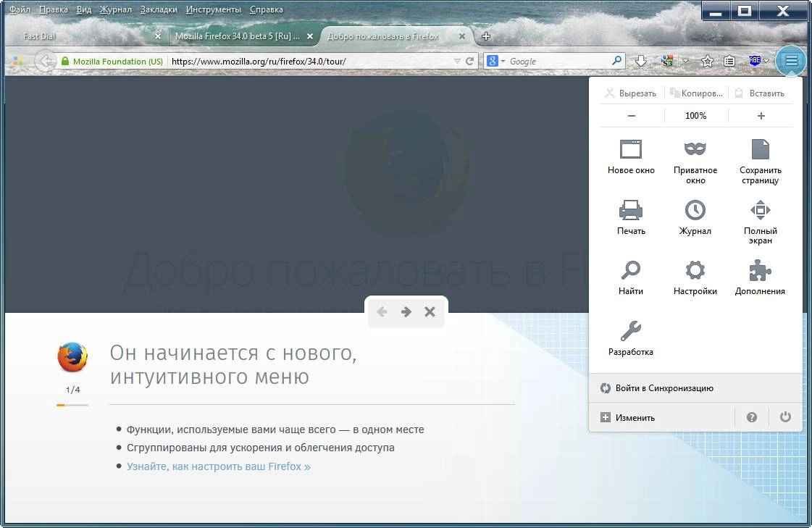Viewport: 812px width, 528px height.
Task: Click the reload page icon
Action: click(469, 61)
